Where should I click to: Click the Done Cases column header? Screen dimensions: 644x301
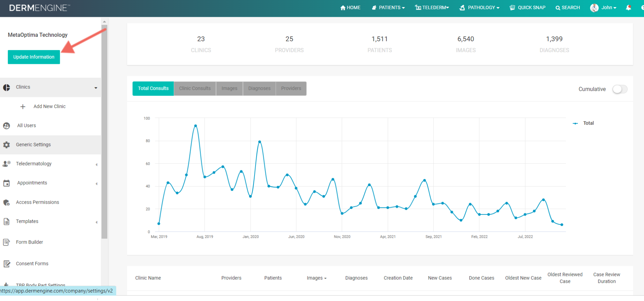coord(481,278)
